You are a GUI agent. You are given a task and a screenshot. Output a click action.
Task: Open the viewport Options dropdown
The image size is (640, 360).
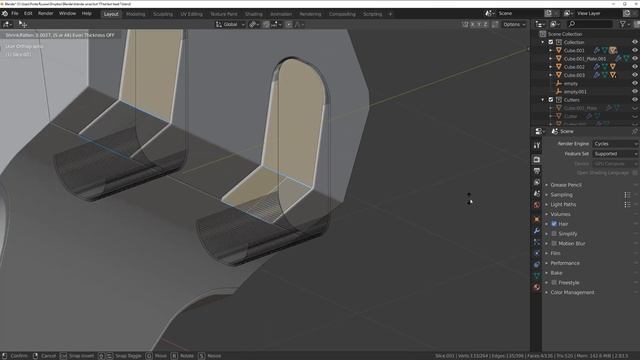point(514,24)
